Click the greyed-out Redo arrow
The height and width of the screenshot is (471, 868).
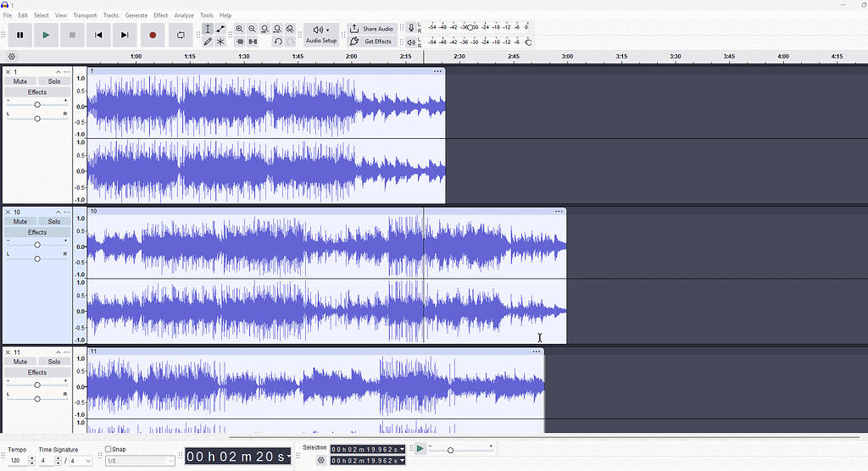click(290, 42)
